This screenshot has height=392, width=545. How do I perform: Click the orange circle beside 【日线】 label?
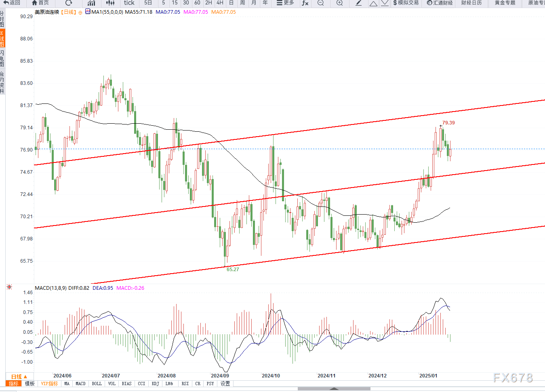click(x=80, y=13)
